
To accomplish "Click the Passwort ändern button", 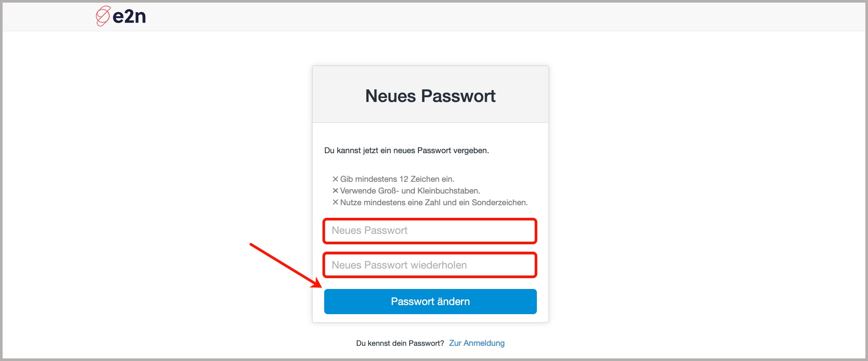I will click(x=430, y=301).
